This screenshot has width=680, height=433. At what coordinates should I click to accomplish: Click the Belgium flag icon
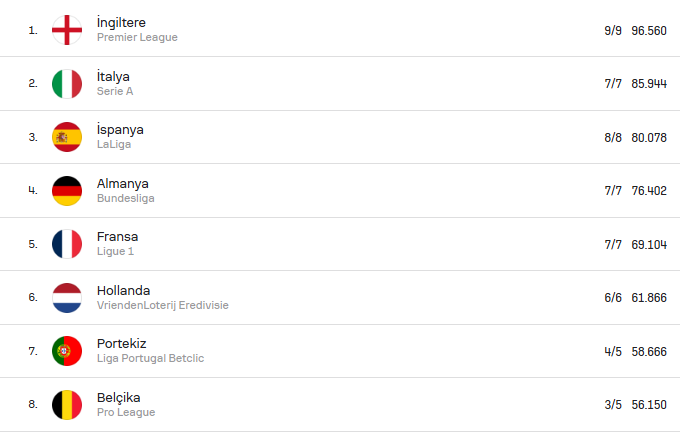click(67, 404)
